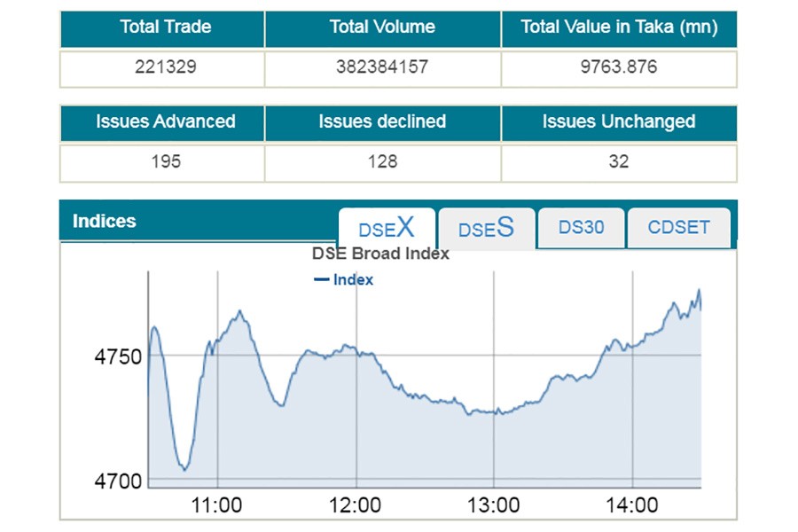Click the 4750 y-axis level label
798x532 pixels.
(x=118, y=356)
